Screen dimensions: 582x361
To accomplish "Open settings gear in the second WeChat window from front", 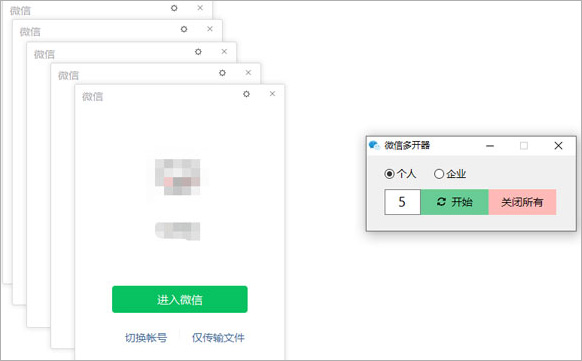I will click(x=222, y=73).
